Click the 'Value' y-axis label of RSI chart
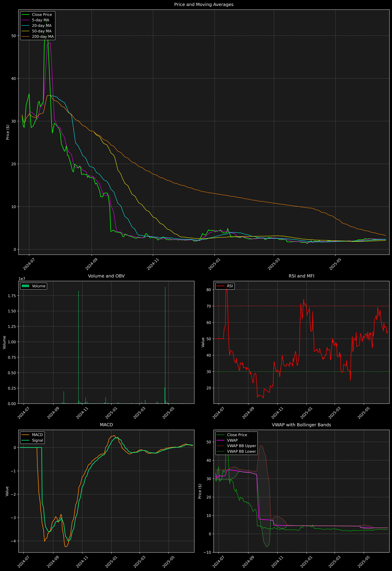The width and height of the screenshot is (392, 571). (203, 342)
